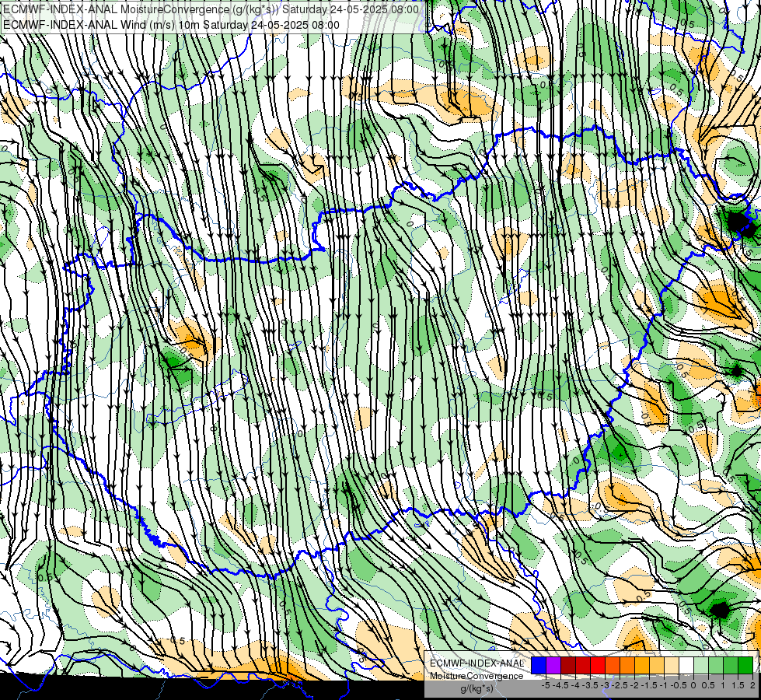
Task: Click the -2 tick label in legend
Action: point(635,685)
